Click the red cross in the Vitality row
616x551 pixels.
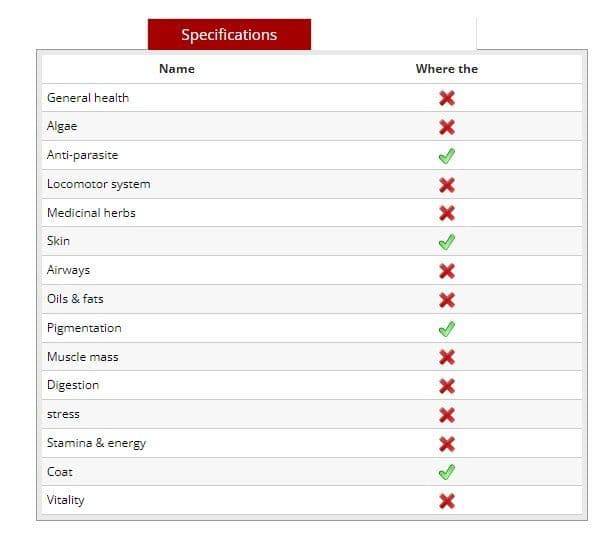(x=447, y=501)
